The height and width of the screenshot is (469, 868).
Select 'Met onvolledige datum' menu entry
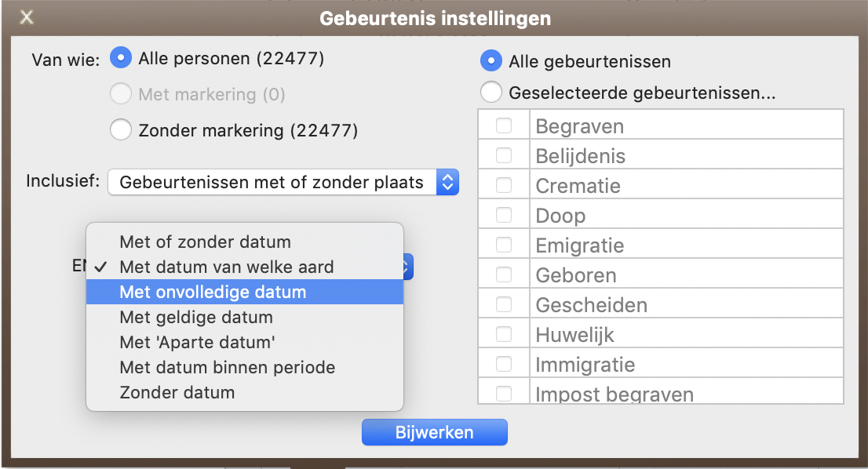coord(213,293)
